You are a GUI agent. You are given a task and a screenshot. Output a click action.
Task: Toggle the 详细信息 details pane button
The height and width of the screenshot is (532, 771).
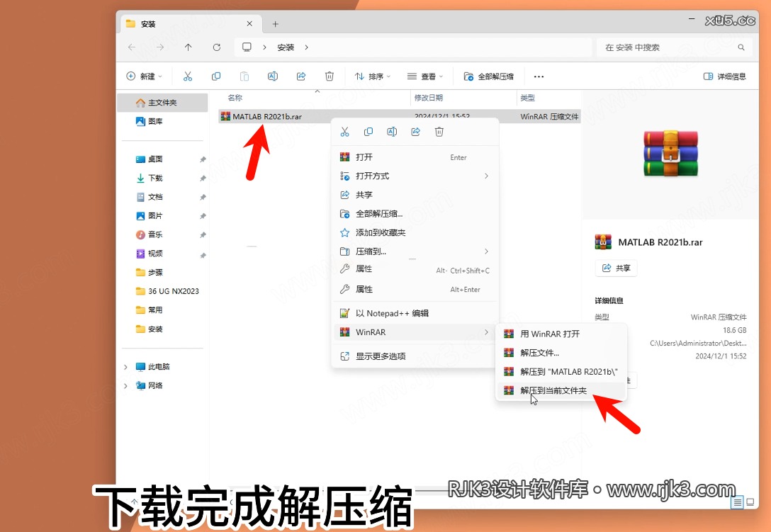725,77
